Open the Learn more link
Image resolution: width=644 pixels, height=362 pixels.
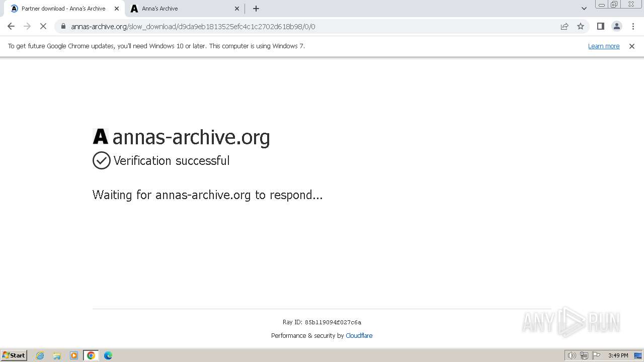(x=604, y=46)
